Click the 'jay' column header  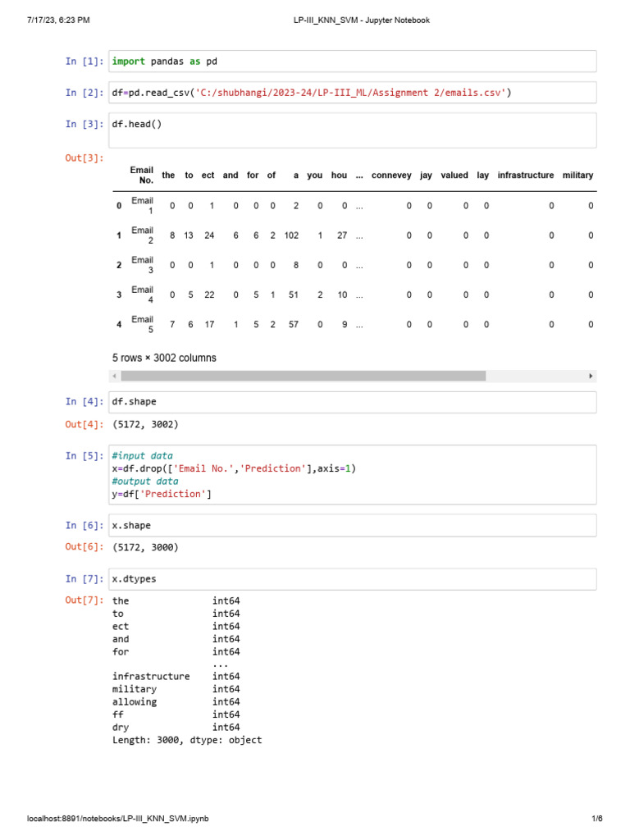pos(426,176)
